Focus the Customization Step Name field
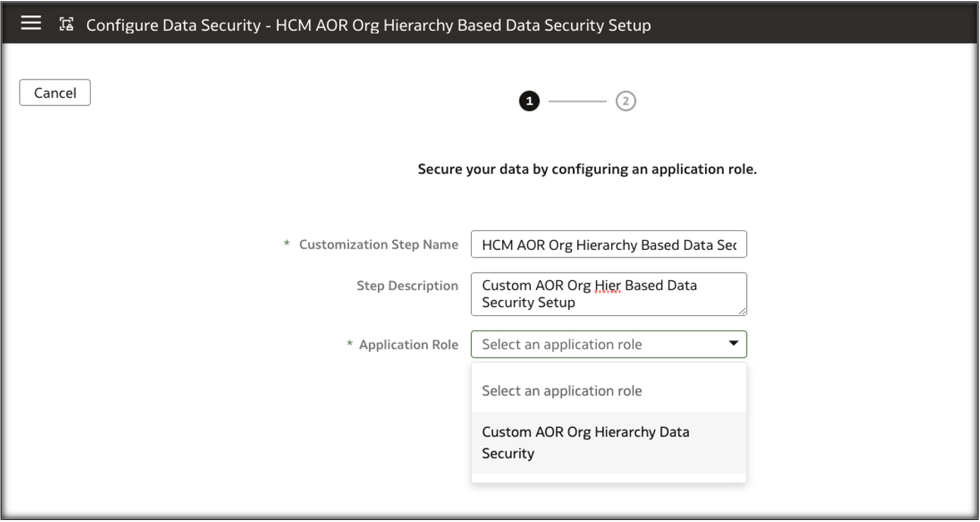 [x=608, y=245]
